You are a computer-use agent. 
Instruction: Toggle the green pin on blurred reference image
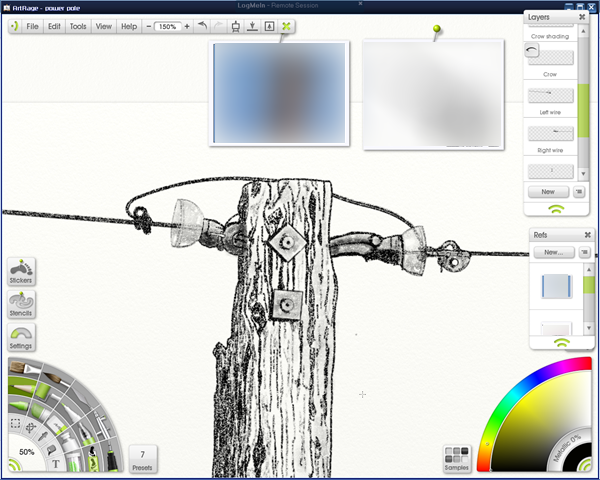(437, 29)
